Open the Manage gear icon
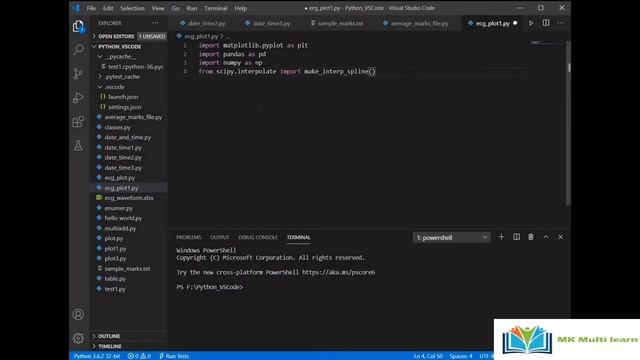The width and height of the screenshot is (640, 360). pyautogui.click(x=78, y=338)
